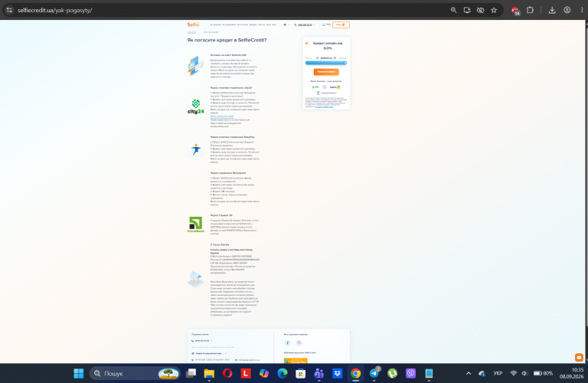Viewport: 588px width, 383px height.
Task: Open Instagram icon in footer
Action: 299,343
